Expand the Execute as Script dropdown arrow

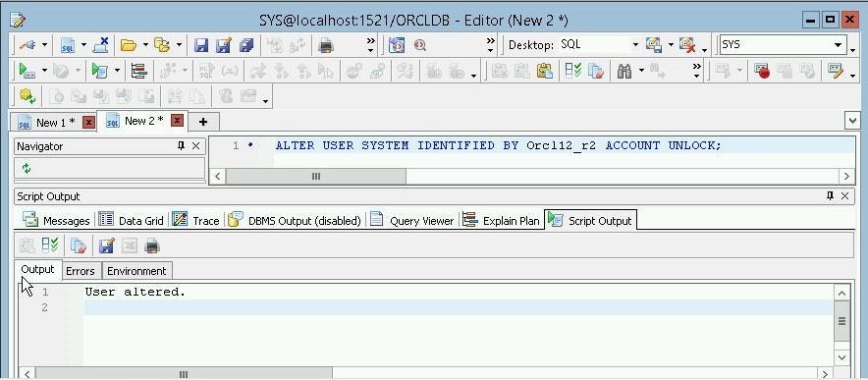coord(117,71)
